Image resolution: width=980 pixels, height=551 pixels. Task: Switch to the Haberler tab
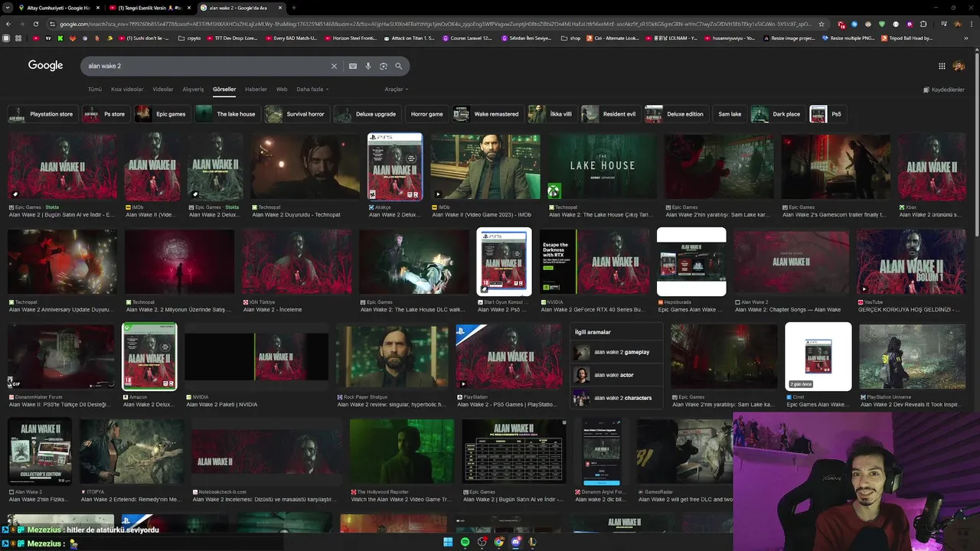click(x=256, y=90)
